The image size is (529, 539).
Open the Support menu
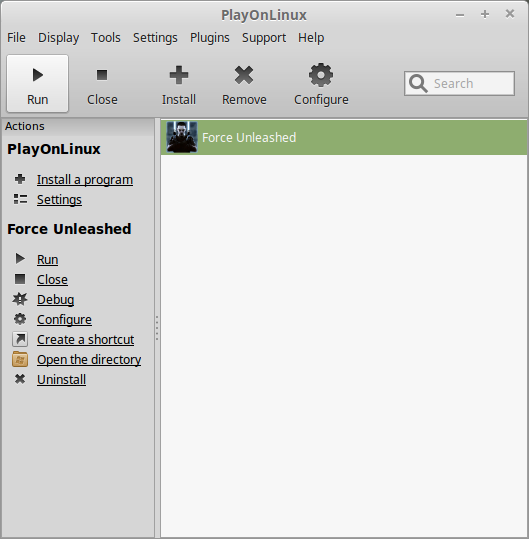264,37
